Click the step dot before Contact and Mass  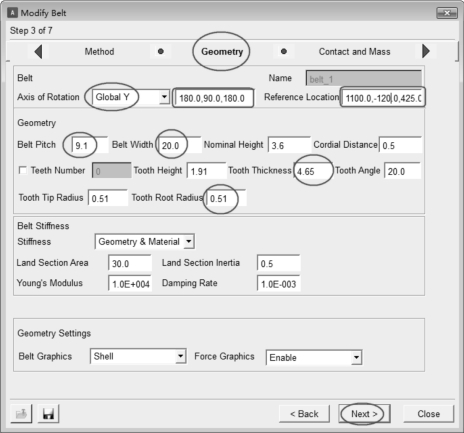coord(284,51)
